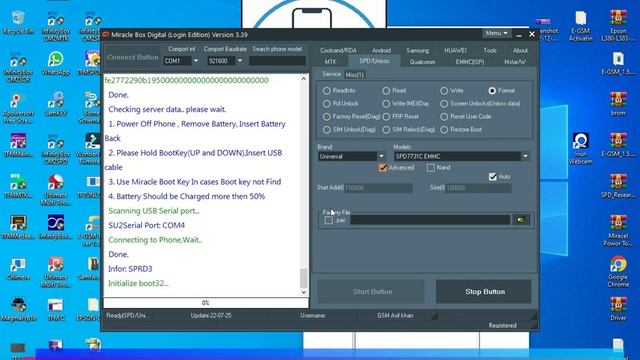Open the Driver archive icon
Image resolution: width=640 pixels, height=360 pixels.
click(618, 309)
